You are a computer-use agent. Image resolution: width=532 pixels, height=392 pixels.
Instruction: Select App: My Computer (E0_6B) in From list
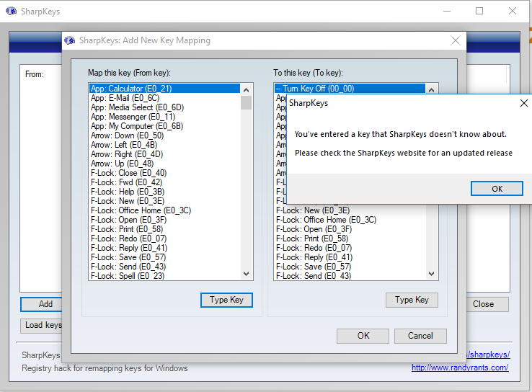(164, 126)
